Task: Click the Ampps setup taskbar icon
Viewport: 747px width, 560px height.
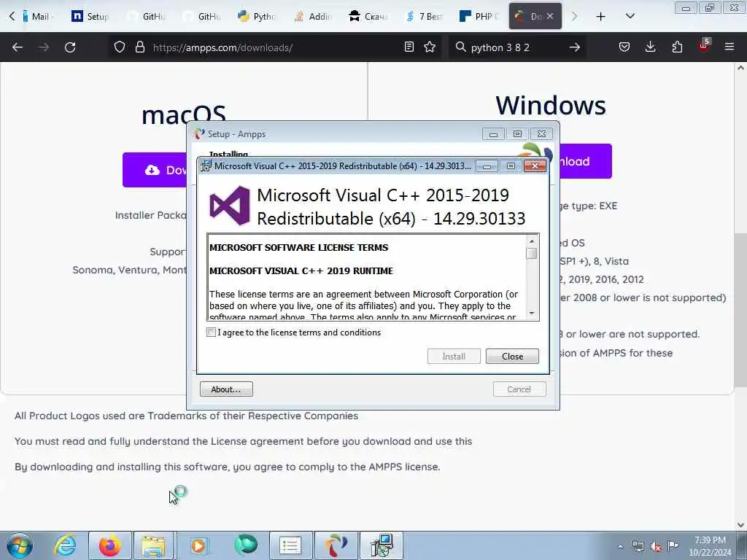Action: (336, 545)
